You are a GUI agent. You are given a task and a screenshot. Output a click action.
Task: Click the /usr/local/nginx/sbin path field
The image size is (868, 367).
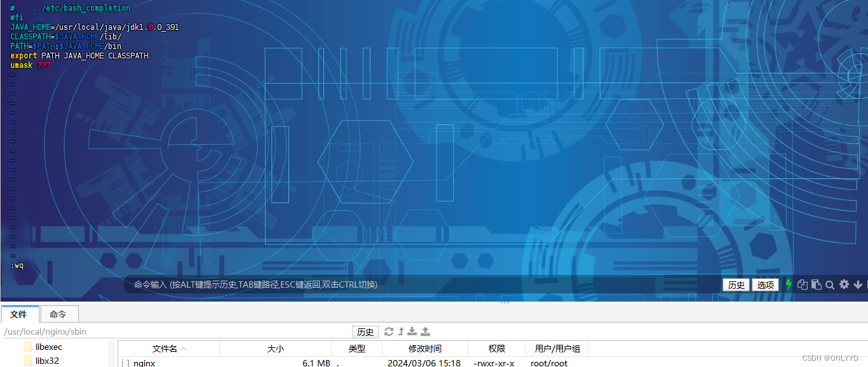(x=176, y=331)
